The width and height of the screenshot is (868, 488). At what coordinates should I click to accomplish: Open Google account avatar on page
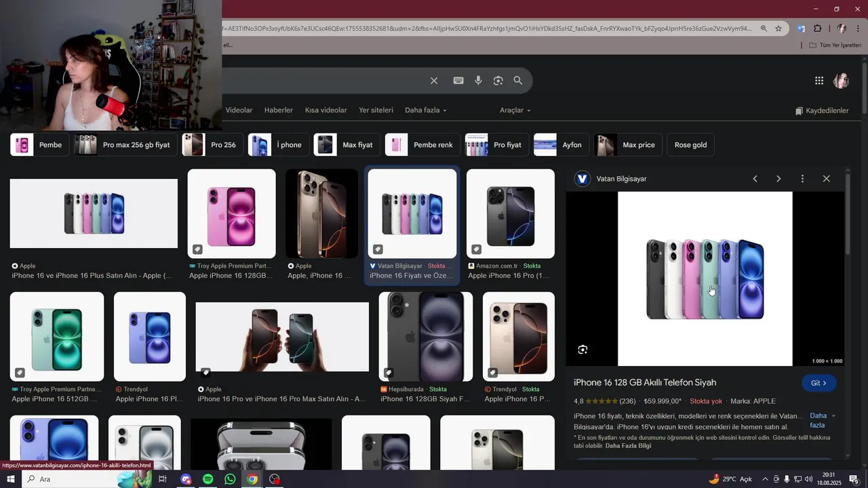(842, 81)
